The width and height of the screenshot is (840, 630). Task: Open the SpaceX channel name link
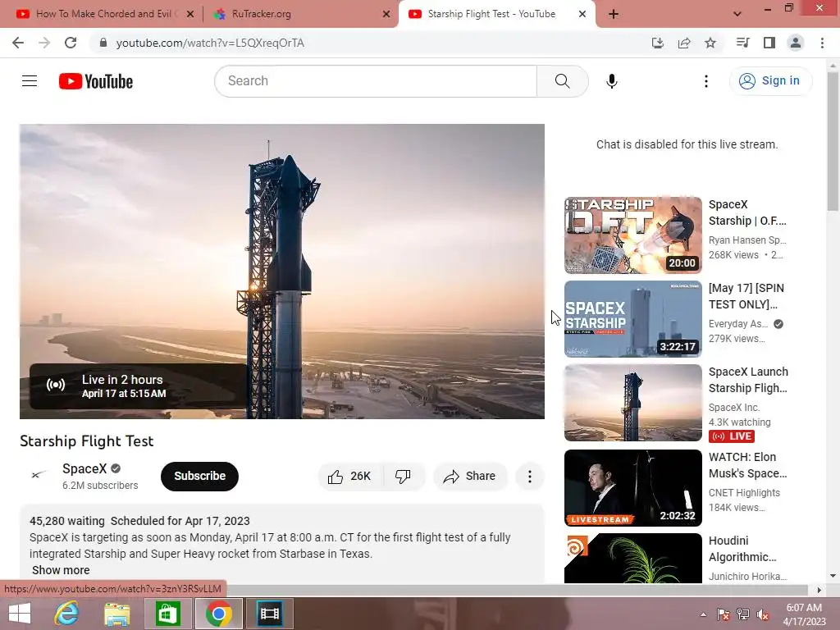[x=84, y=468]
